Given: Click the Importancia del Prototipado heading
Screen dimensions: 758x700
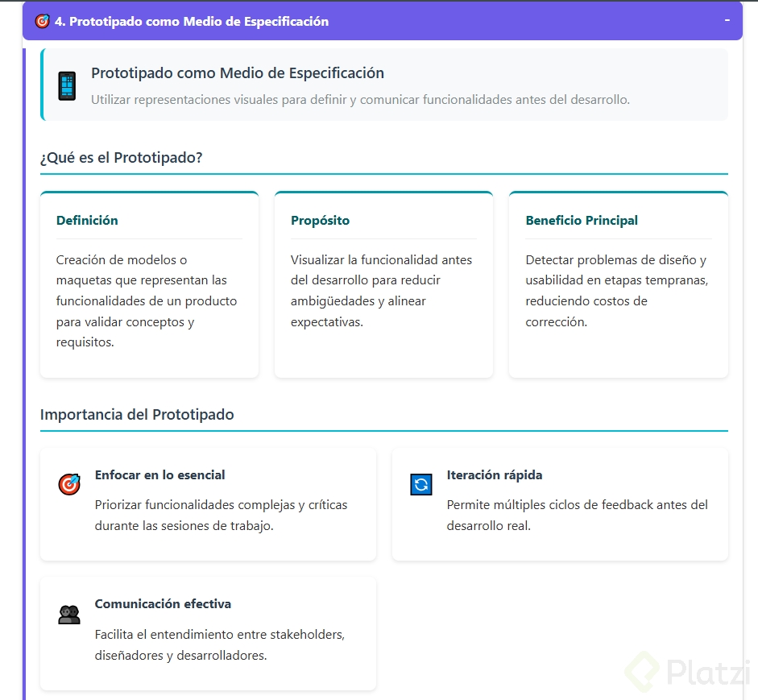Looking at the screenshot, I should 137,415.
